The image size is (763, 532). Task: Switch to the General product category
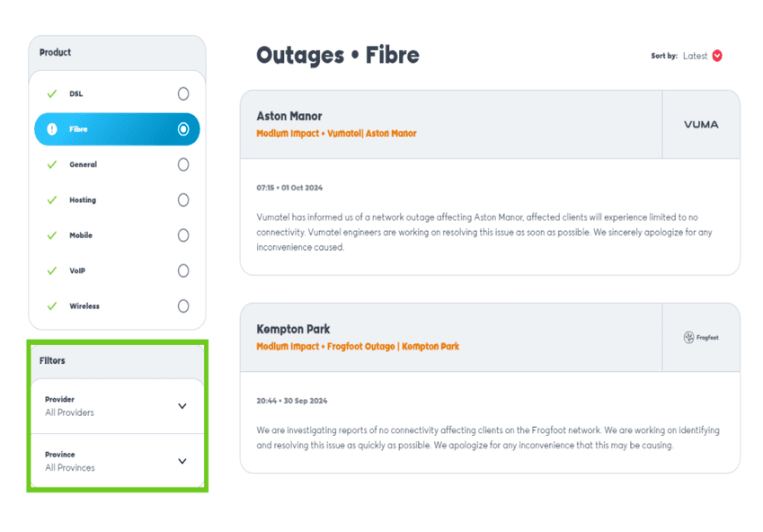click(84, 164)
